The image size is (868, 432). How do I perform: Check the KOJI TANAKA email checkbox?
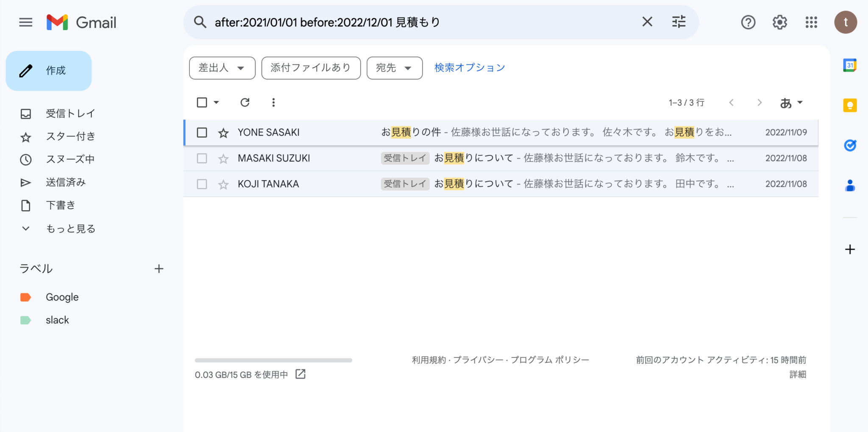[202, 184]
